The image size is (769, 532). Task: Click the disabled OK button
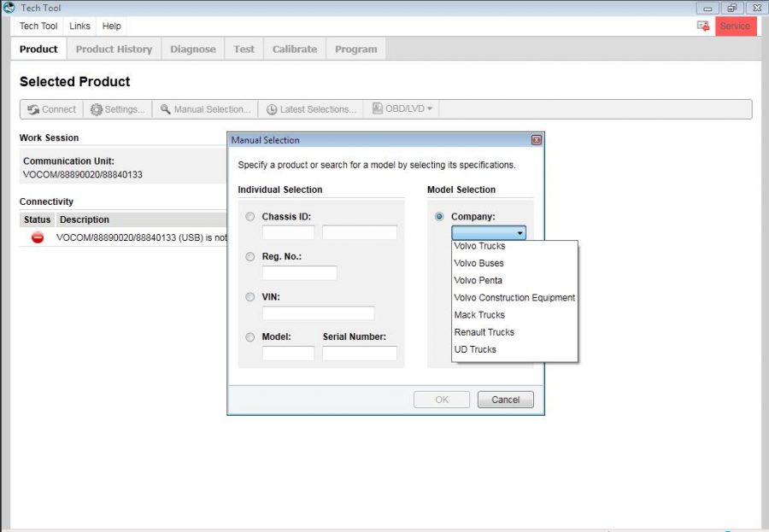(x=442, y=399)
